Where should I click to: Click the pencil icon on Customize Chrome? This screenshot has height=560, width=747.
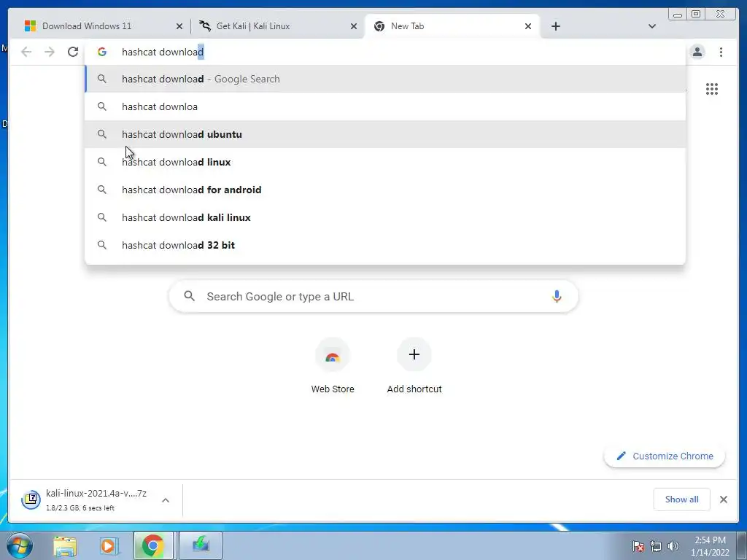621,456
